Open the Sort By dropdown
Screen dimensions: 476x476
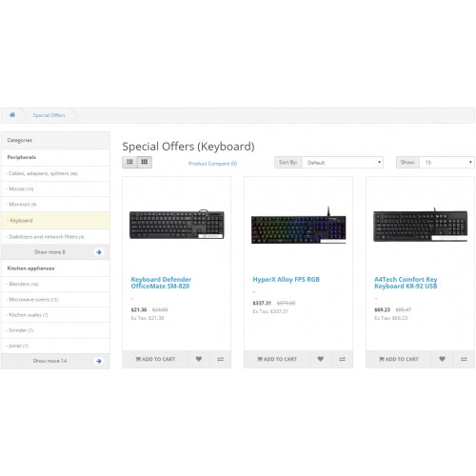coord(343,163)
